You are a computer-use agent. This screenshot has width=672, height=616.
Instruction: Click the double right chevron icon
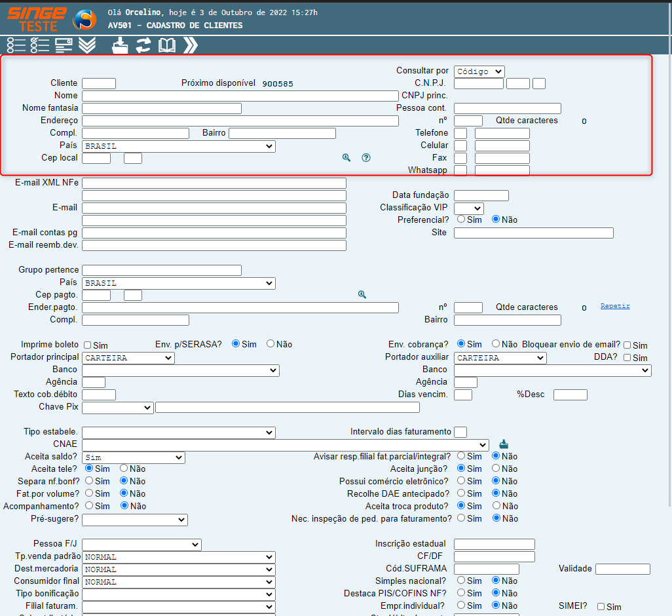[191, 45]
